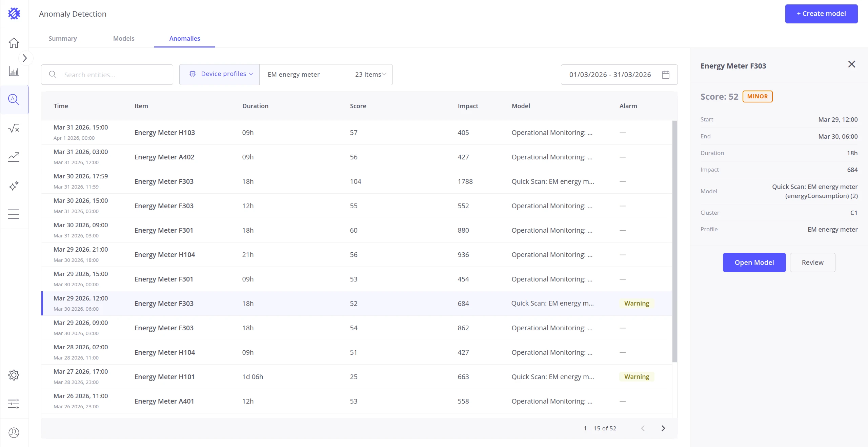Select the Energy Meter A402 row
Screen dimensions: 868x447
pos(357,157)
